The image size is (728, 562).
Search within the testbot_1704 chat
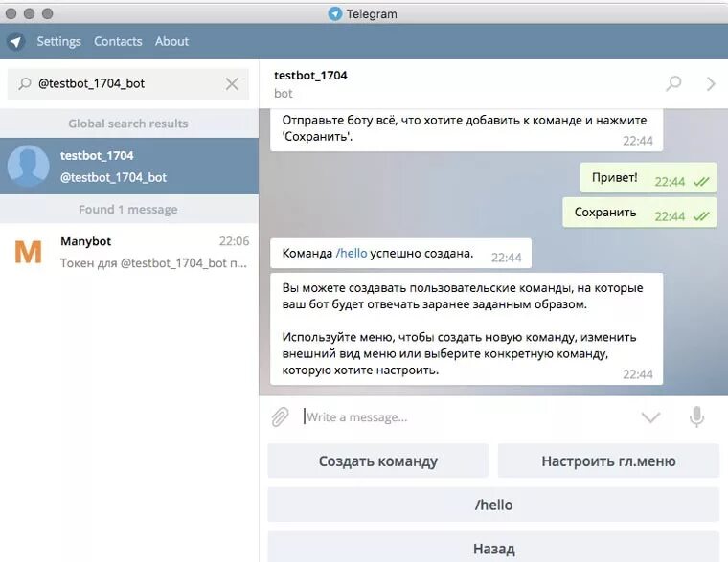pos(673,84)
